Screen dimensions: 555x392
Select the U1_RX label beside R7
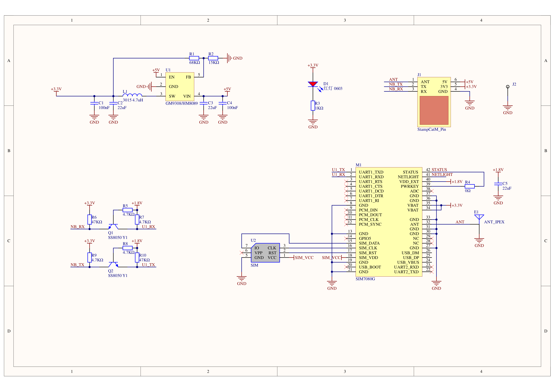coord(148,227)
